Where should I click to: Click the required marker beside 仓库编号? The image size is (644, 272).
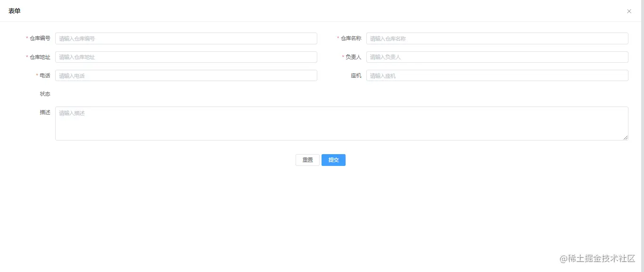point(26,38)
